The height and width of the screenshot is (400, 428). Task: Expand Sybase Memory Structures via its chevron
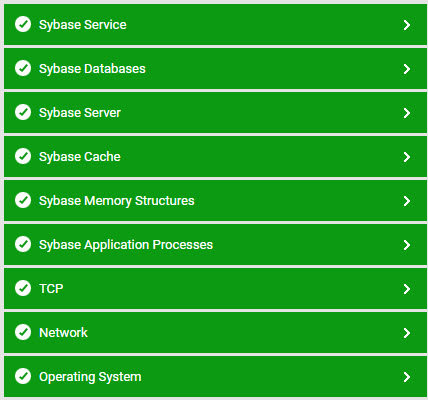click(x=407, y=201)
